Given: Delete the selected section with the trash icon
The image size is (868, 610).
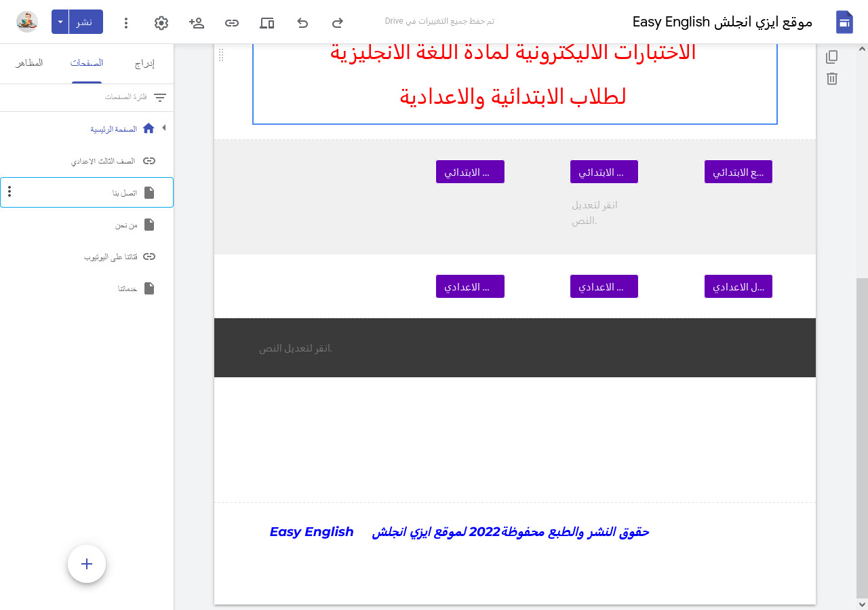Looking at the screenshot, I should pyautogui.click(x=832, y=79).
